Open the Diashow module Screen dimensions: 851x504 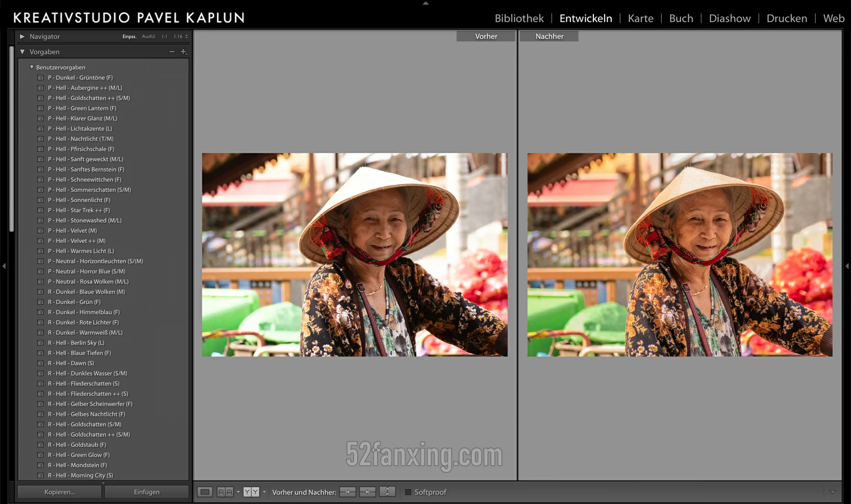coord(730,18)
